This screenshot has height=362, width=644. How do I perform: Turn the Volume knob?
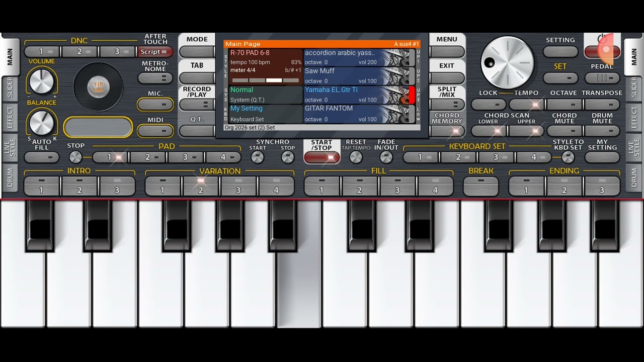pyautogui.click(x=41, y=81)
